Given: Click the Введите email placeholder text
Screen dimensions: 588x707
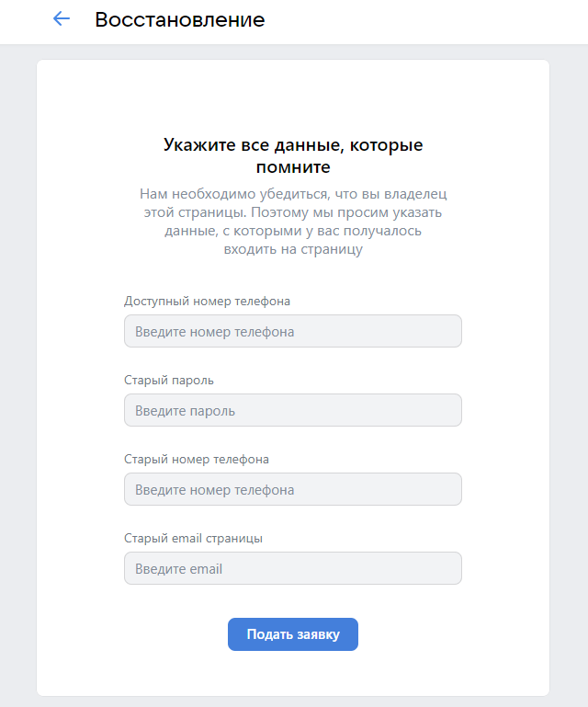Looking at the screenshot, I should [x=178, y=569].
